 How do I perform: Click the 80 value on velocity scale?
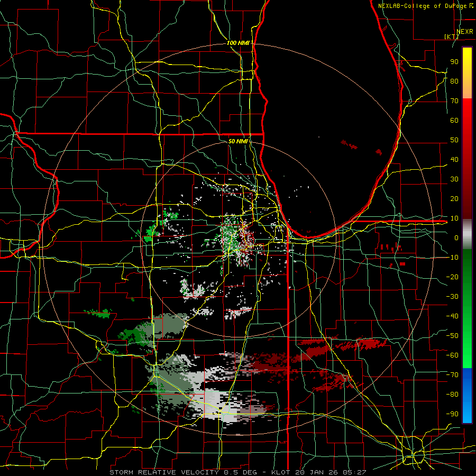click(454, 81)
